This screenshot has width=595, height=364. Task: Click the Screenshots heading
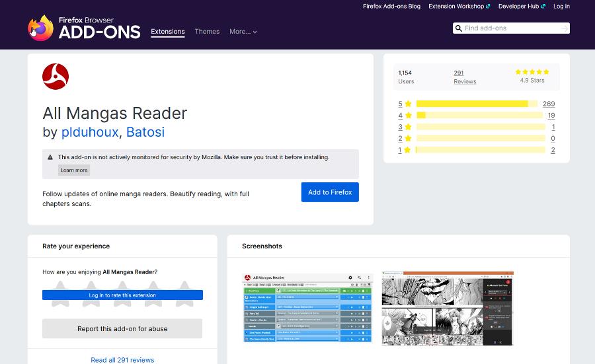tap(262, 246)
